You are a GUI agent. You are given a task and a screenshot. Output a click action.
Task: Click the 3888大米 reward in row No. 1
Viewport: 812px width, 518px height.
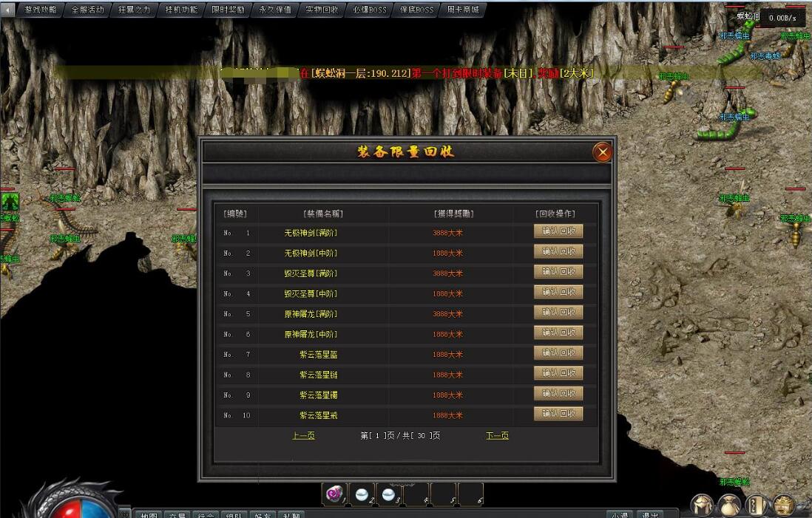point(447,233)
